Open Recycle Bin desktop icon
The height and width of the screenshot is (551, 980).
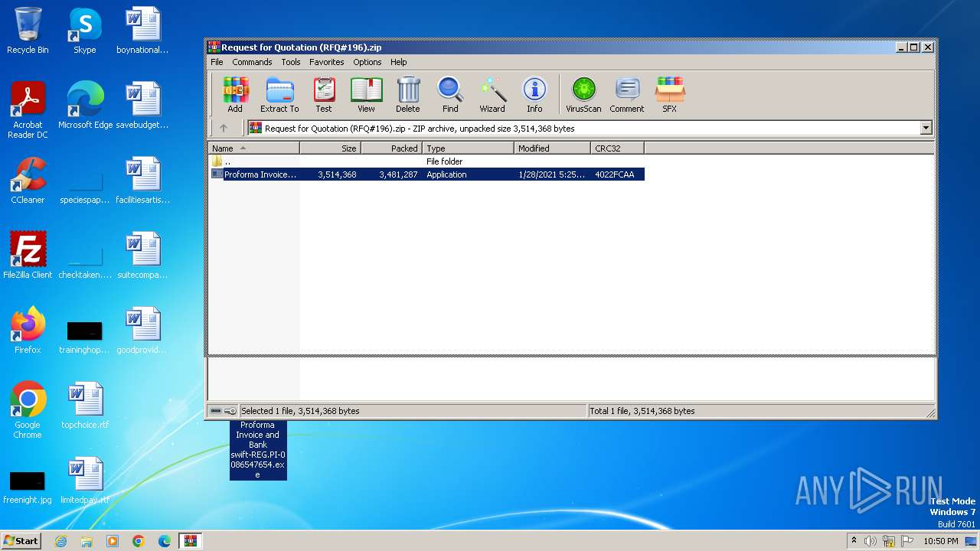pyautogui.click(x=28, y=31)
